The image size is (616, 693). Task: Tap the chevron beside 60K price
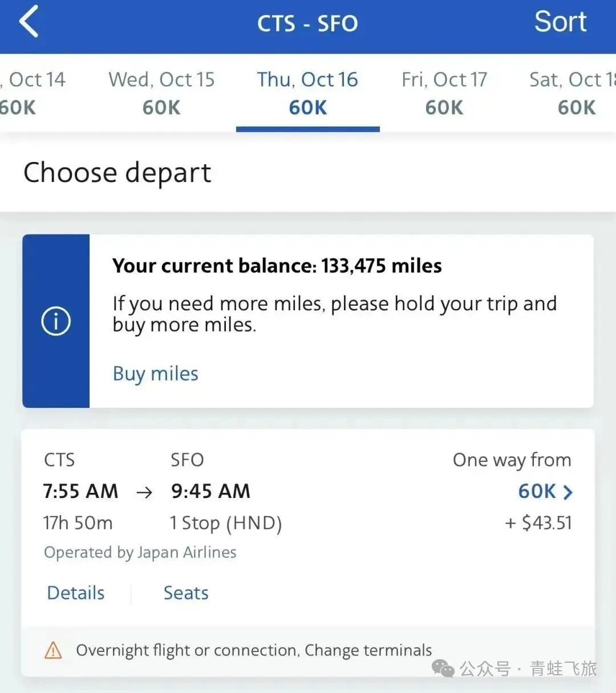click(568, 492)
